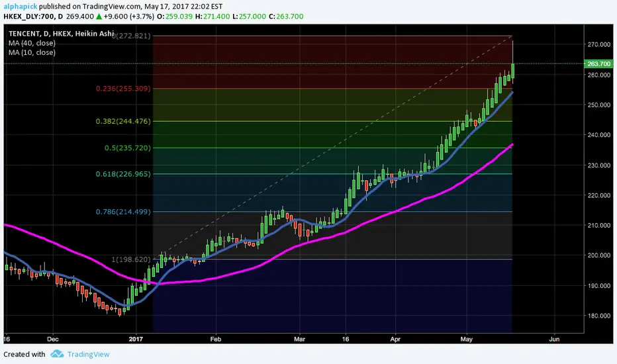Click the Feb label on time axis
The width and height of the screenshot is (617, 364).
pos(216,339)
